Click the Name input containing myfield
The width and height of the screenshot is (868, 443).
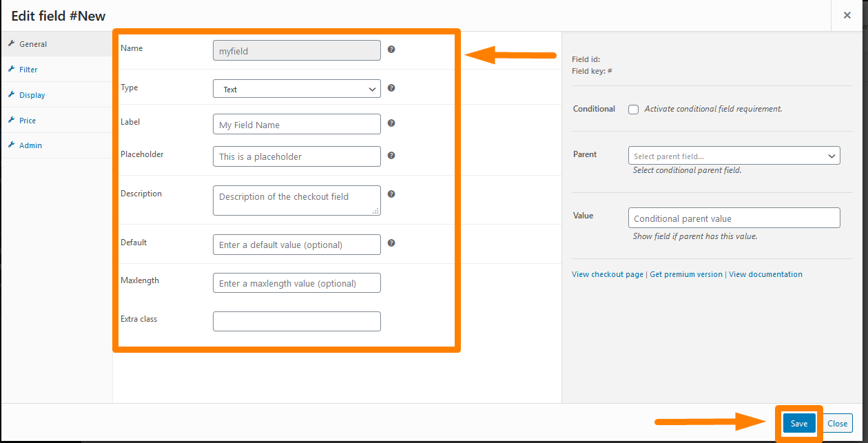(x=297, y=50)
